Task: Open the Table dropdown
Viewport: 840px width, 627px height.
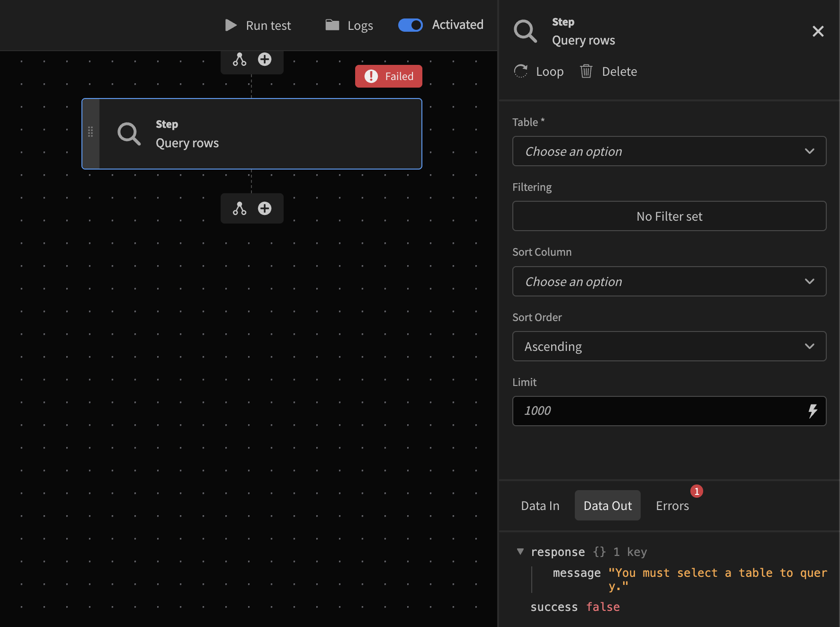Action: click(670, 151)
